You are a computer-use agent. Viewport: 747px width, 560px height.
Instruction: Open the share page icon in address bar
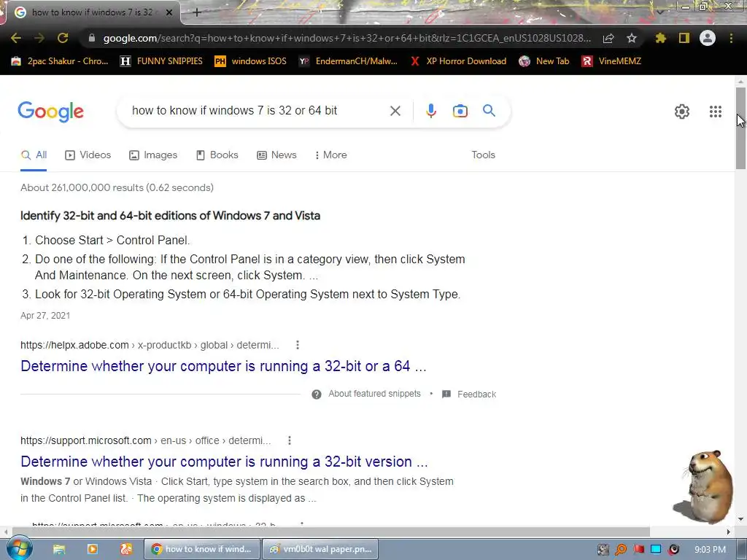[x=608, y=38]
